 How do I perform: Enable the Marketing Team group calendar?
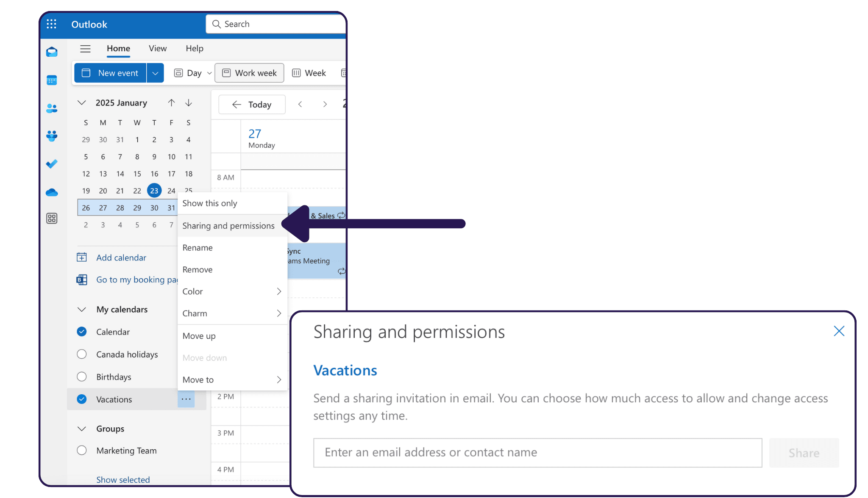pos(82,450)
